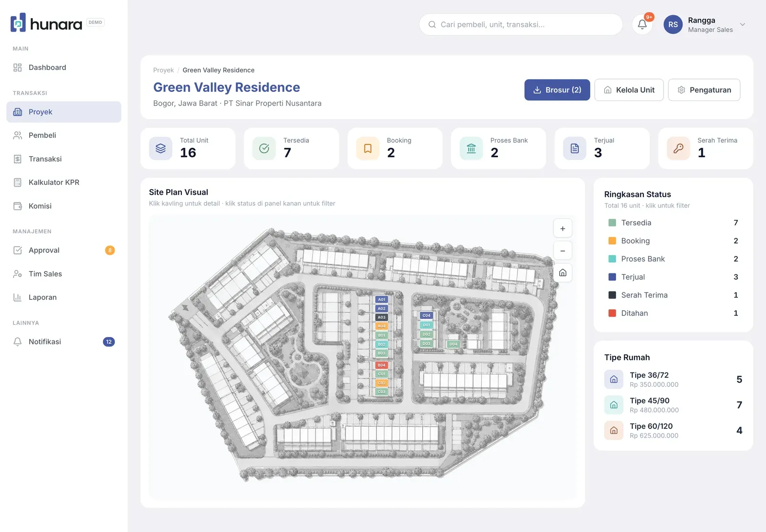Image resolution: width=766 pixels, height=532 pixels.
Task: Select kavling C01 on site plan
Action: [x=382, y=374]
